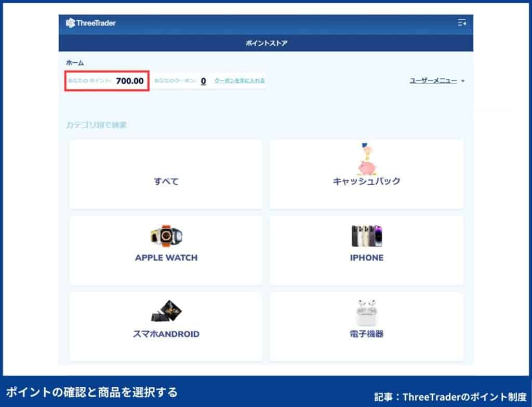Click the Android phone product image
The height and width of the screenshot is (407, 532).
coord(166,310)
